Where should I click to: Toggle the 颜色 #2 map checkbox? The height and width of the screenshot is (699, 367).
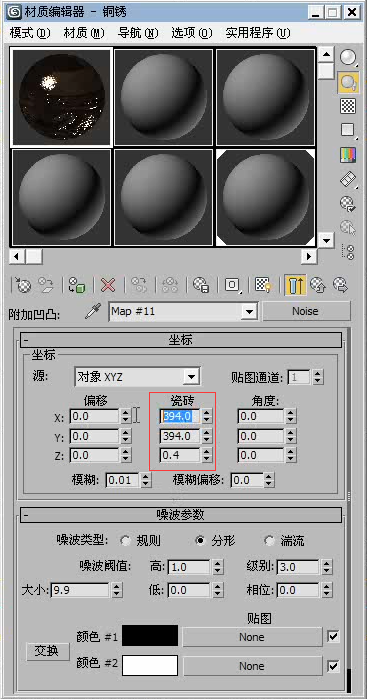[x=333, y=666]
